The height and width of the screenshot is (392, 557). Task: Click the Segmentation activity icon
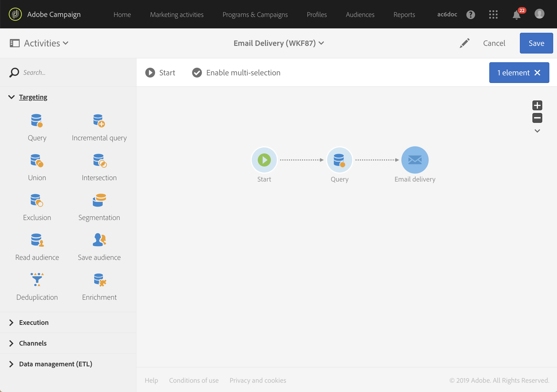pos(99,200)
